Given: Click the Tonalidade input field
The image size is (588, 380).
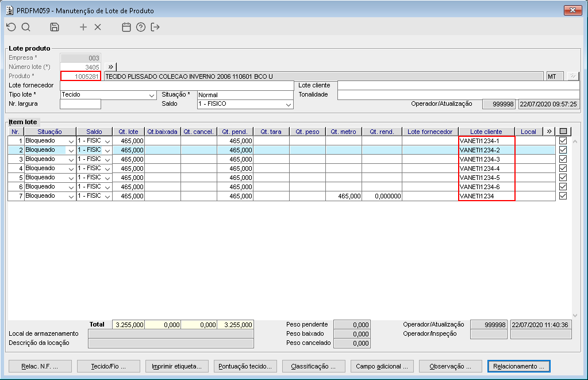Looking at the screenshot, I should 458,95.
